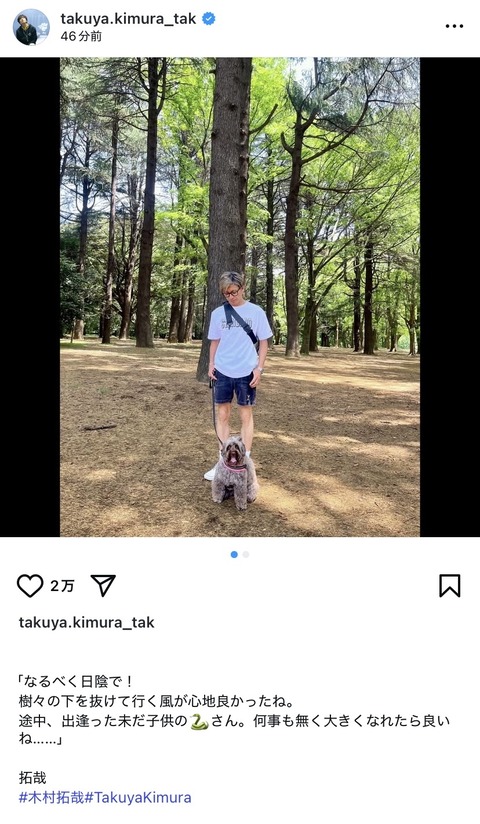
Task: Tap the forest photo with man
Action: 240,297
